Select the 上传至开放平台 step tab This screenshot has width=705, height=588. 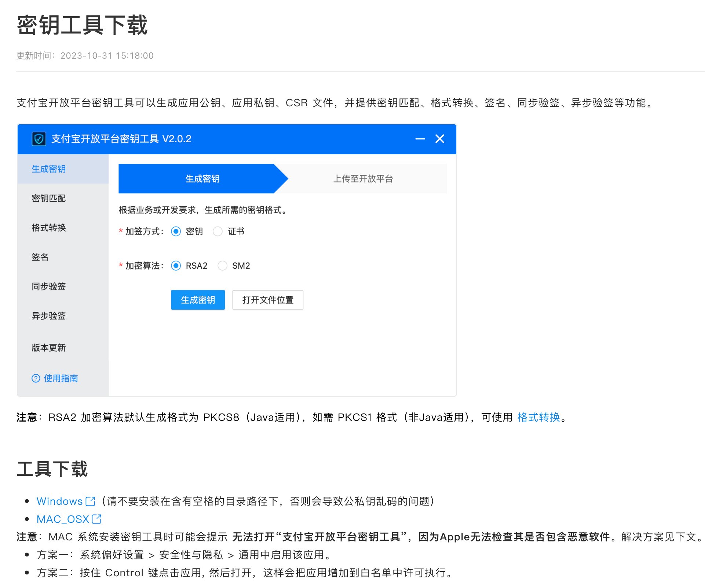click(363, 179)
